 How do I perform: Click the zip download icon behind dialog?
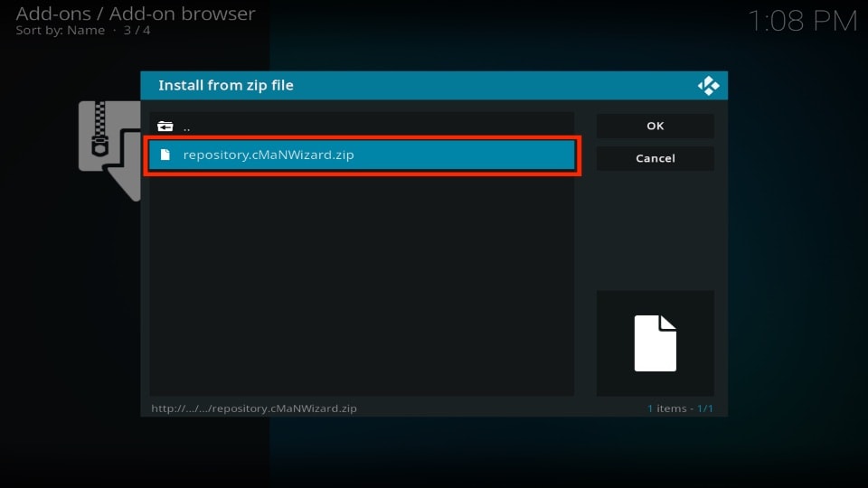[109, 151]
